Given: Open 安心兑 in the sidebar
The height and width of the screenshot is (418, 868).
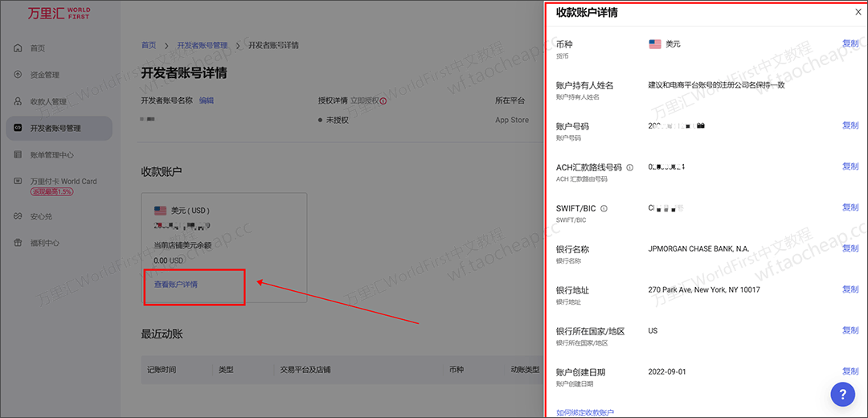Looking at the screenshot, I should click(41, 216).
